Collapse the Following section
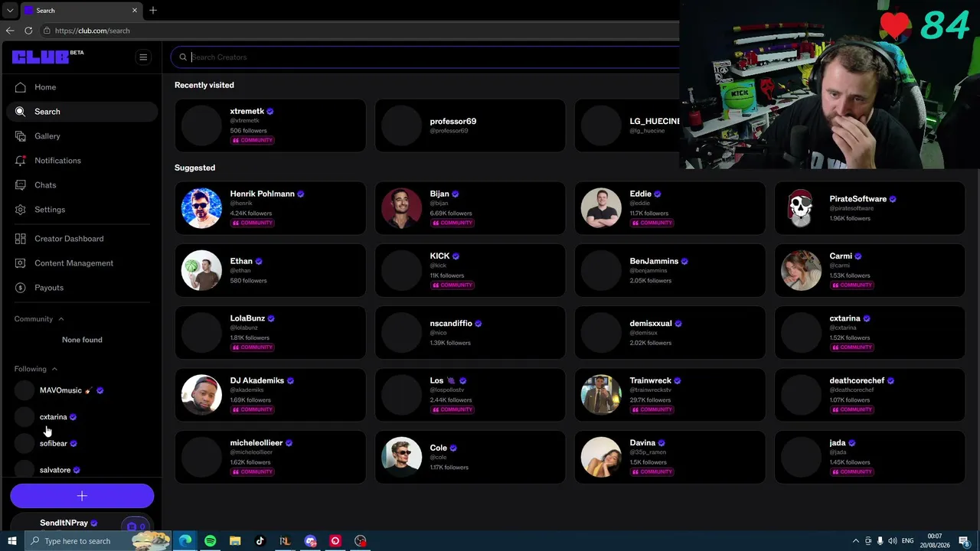 click(x=36, y=369)
